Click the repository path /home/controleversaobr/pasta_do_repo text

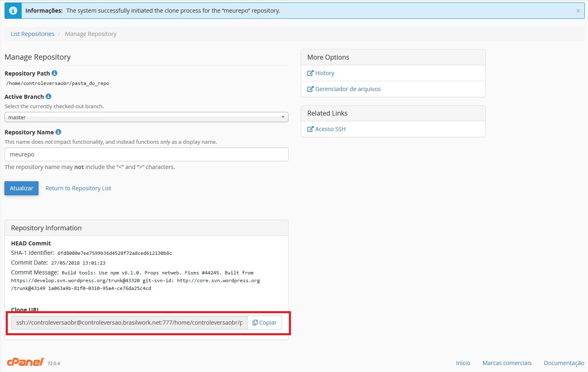point(58,83)
